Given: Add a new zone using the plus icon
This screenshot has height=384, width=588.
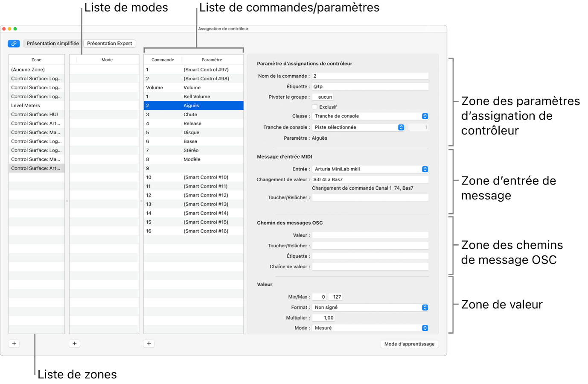Looking at the screenshot, I should 14,343.
